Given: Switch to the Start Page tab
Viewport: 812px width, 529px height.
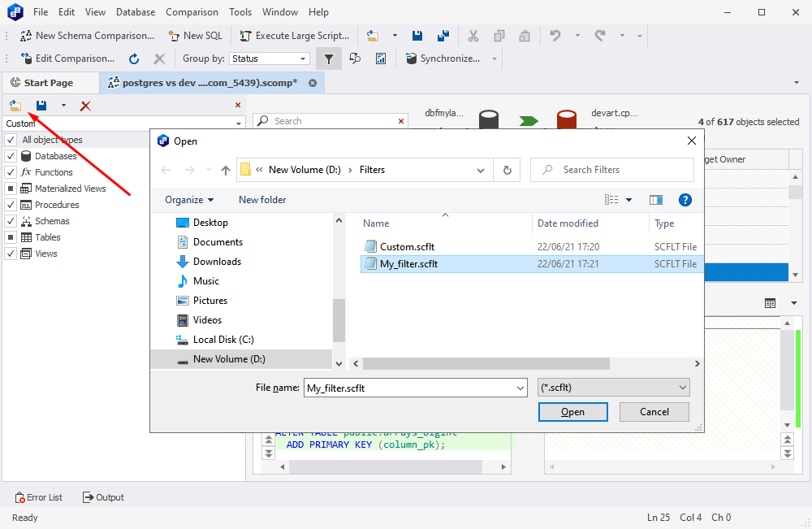Looking at the screenshot, I should [50, 83].
